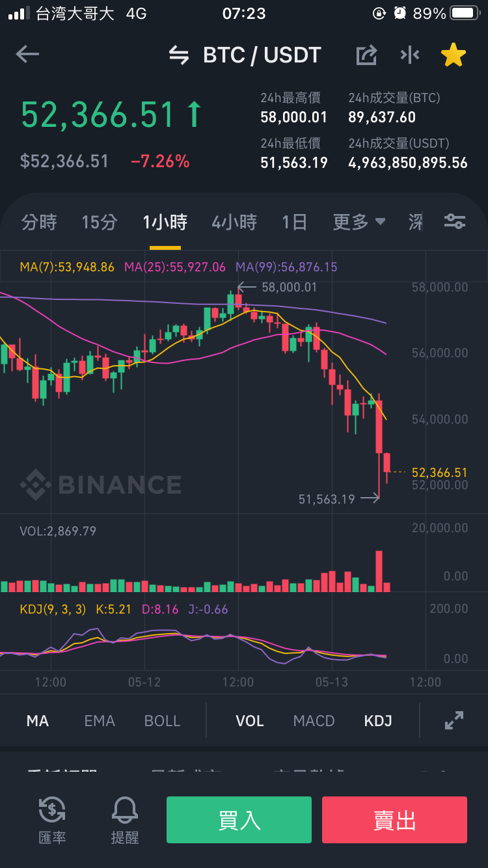Viewport: 488px width, 868px height.
Task: Tap the swap trading pair icon
Action: [x=179, y=55]
